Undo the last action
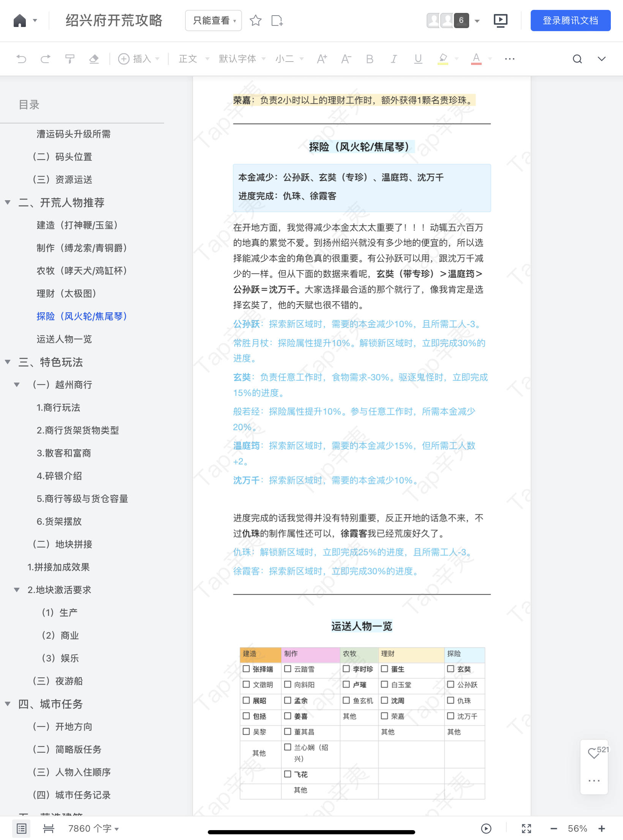Image resolution: width=623 pixels, height=840 pixels. pos(22,59)
